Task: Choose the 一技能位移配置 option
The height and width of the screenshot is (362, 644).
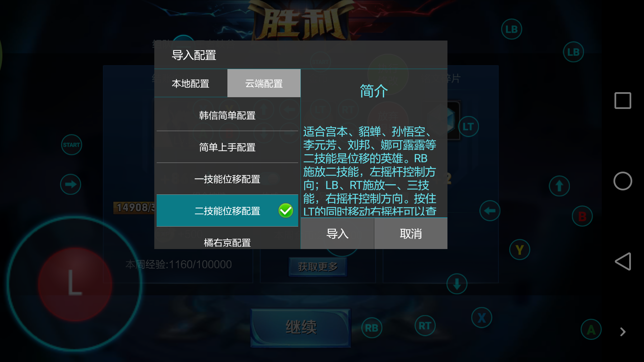Action: (227, 179)
